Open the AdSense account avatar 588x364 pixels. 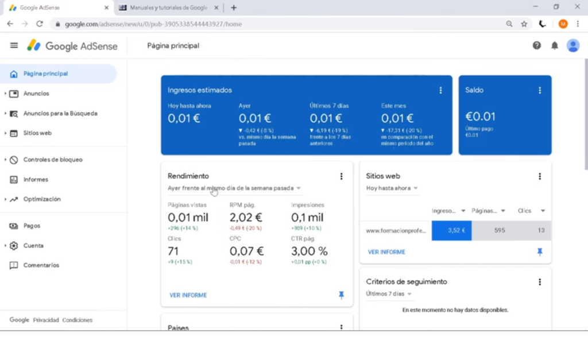573,45
